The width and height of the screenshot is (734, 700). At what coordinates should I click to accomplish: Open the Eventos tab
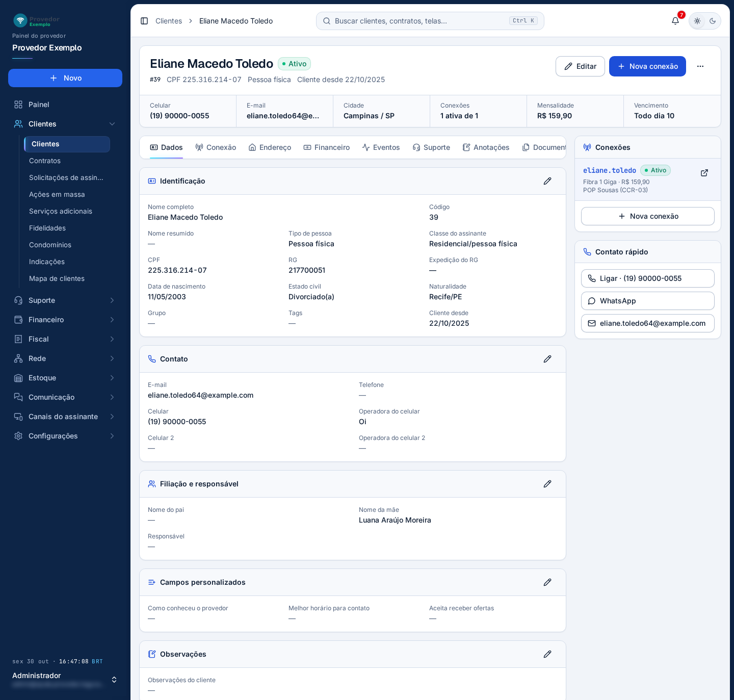tap(381, 147)
